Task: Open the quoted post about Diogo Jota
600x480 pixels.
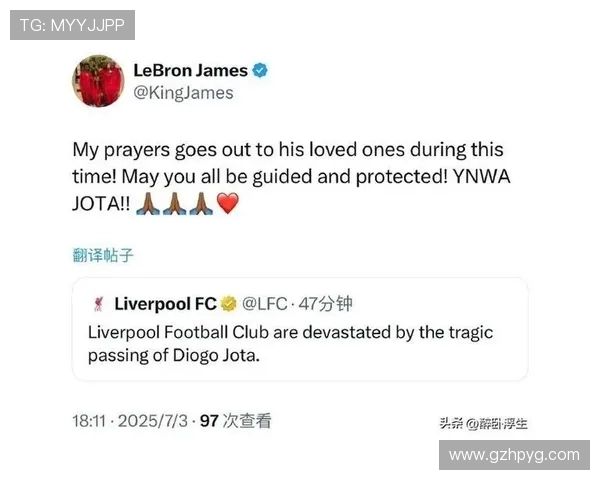Action: tap(300, 329)
